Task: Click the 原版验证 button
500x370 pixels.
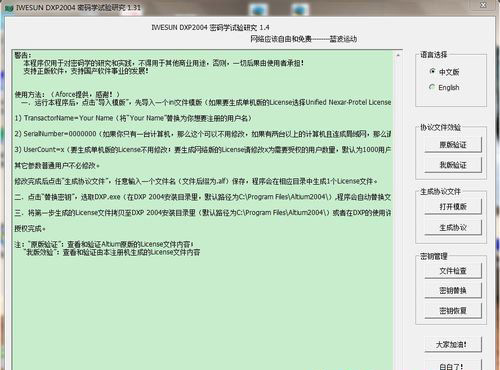Action: pyautogui.click(x=453, y=145)
